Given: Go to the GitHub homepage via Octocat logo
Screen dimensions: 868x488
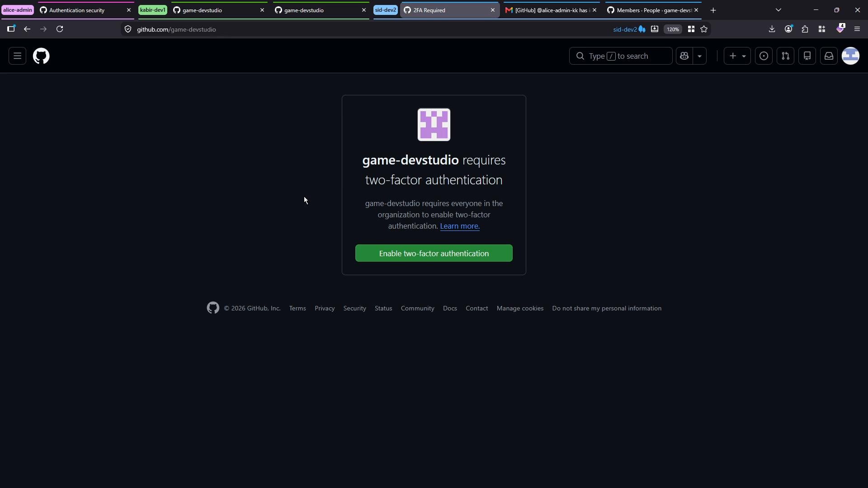Looking at the screenshot, I should tap(41, 56).
